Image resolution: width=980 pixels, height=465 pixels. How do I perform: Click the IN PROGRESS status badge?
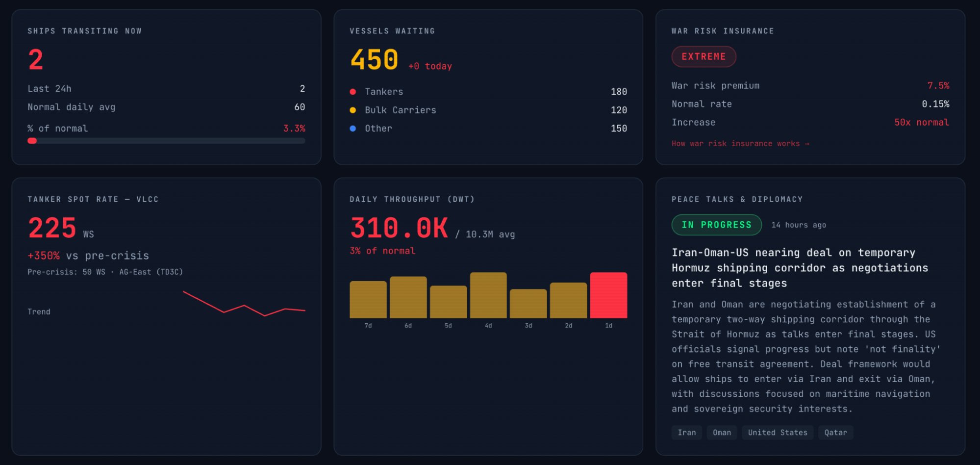[x=716, y=225]
